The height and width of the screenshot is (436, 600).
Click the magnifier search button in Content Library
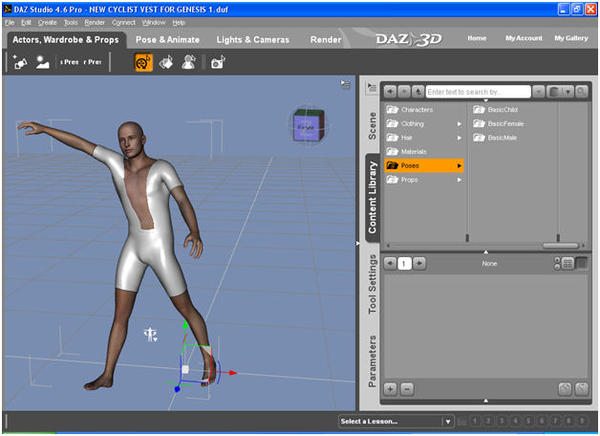point(581,91)
